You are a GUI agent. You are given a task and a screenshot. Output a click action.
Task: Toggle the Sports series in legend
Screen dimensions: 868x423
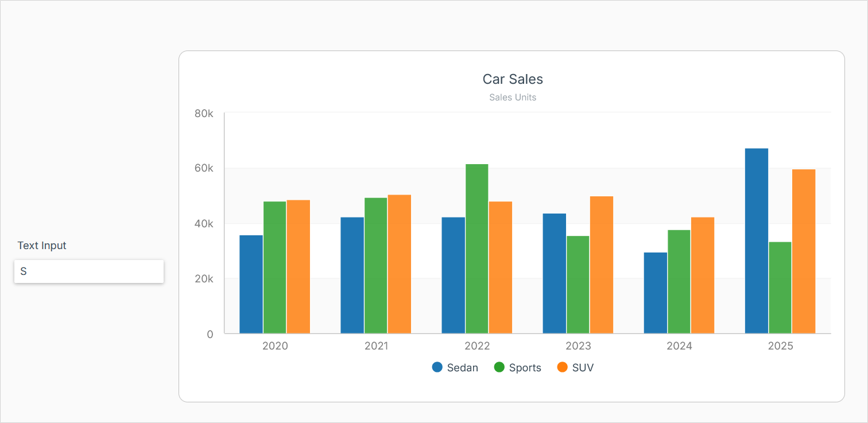click(x=518, y=368)
